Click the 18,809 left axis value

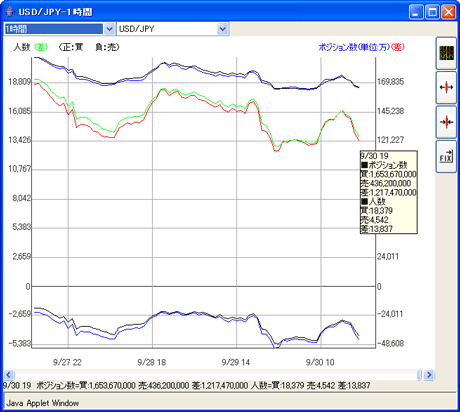pyautogui.click(x=20, y=82)
